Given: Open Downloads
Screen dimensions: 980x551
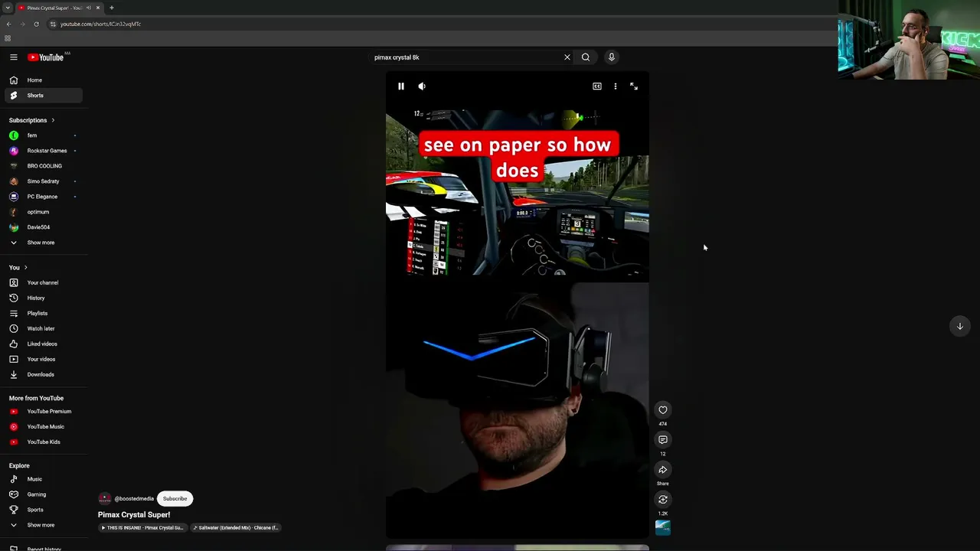Looking at the screenshot, I should click(43, 375).
